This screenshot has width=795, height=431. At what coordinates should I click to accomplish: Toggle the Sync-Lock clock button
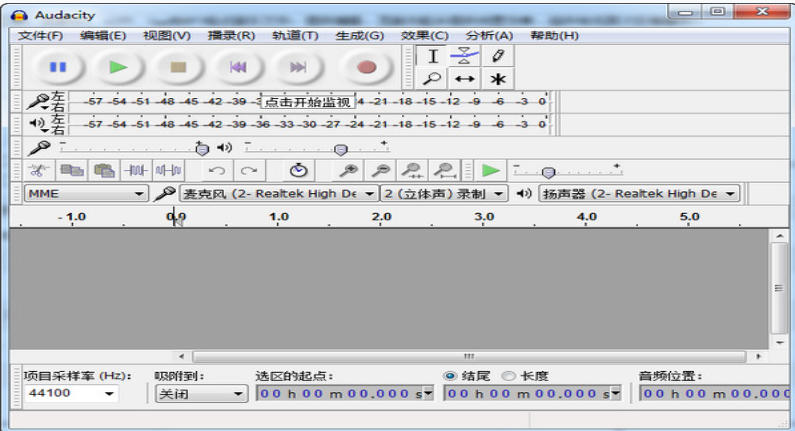click(297, 171)
